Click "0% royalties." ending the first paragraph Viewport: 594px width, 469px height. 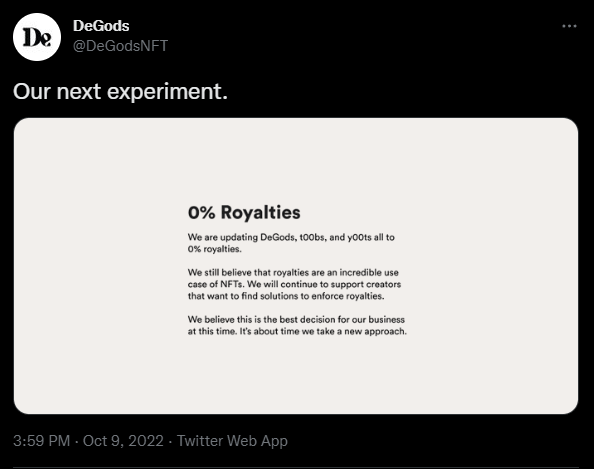pos(214,249)
